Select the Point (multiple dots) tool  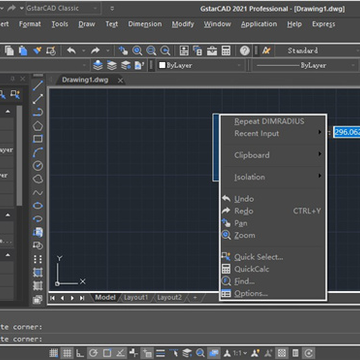point(38,259)
